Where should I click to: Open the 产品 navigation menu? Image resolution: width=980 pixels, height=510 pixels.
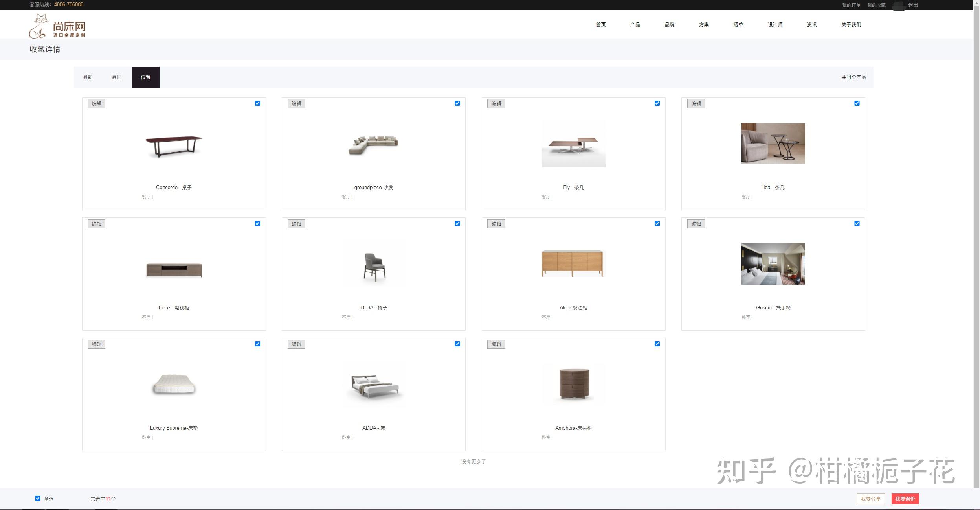click(635, 25)
